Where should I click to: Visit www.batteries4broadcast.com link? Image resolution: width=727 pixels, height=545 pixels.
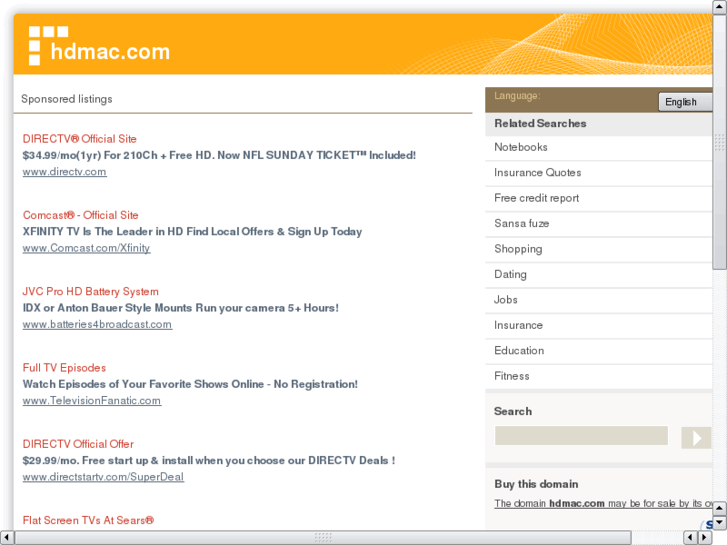tap(97, 324)
